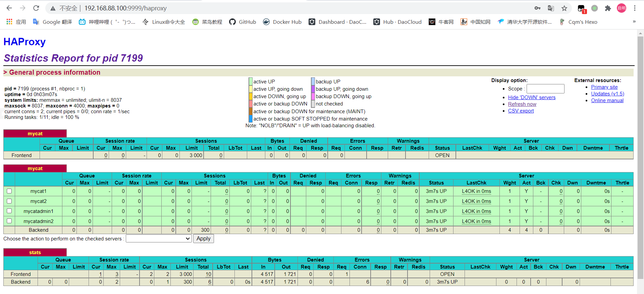The width and height of the screenshot is (644, 294).
Task: Click the active UP green legend swatch
Action: coord(251,81)
